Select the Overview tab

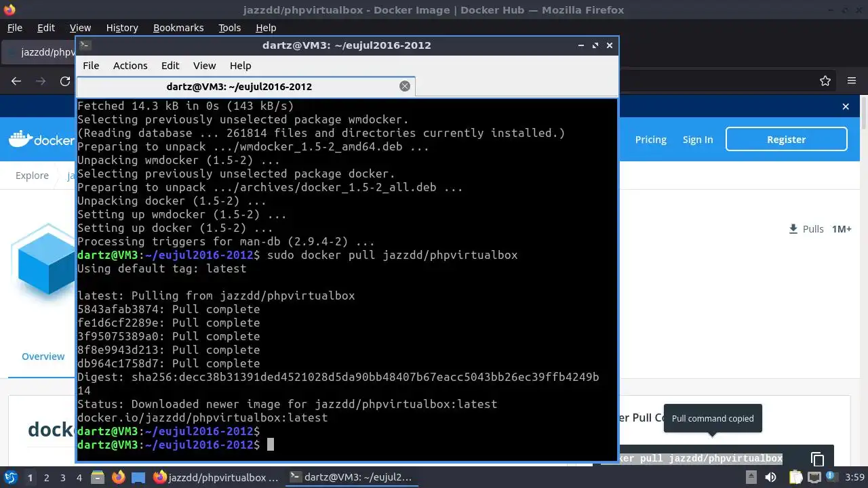(43, 357)
